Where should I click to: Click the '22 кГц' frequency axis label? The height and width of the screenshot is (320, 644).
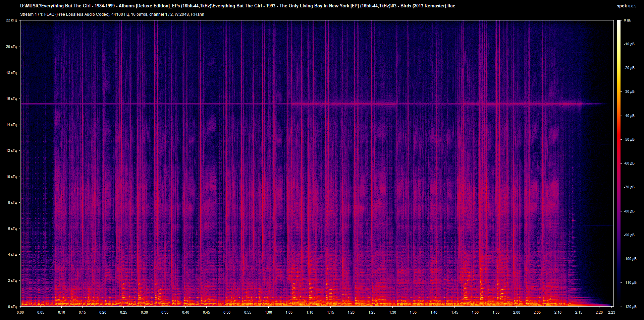[11, 20]
